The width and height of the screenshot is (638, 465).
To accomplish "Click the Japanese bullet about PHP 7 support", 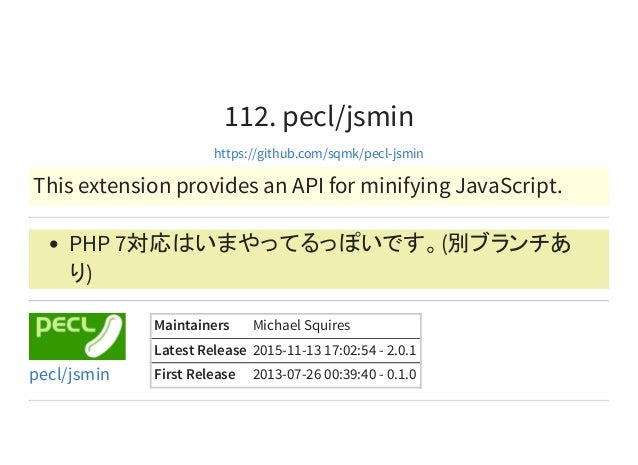I will 320,258.
